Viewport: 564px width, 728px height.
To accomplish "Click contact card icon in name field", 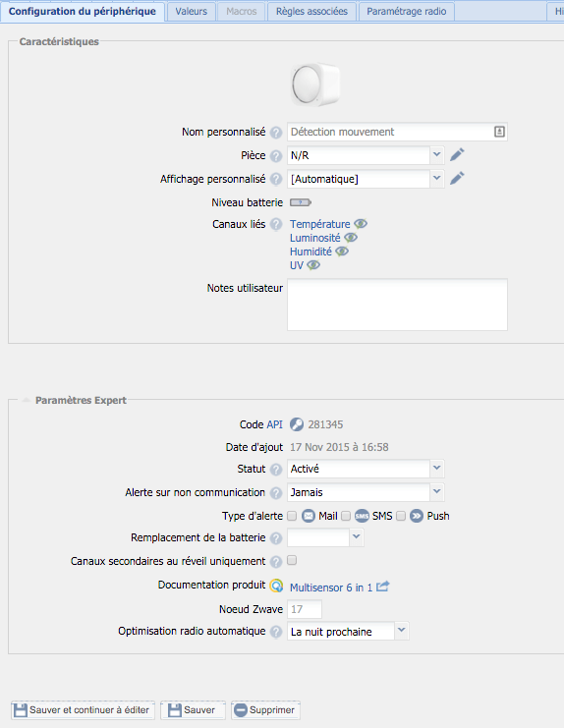I will [499, 132].
